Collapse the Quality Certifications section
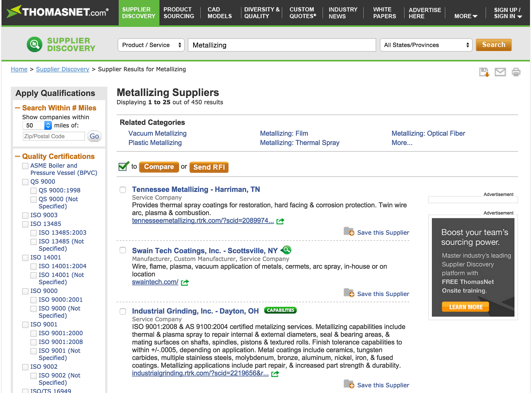 click(18, 156)
